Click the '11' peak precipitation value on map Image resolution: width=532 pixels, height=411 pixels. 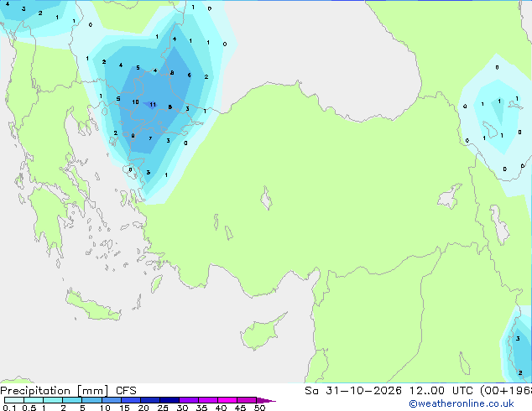(x=153, y=105)
